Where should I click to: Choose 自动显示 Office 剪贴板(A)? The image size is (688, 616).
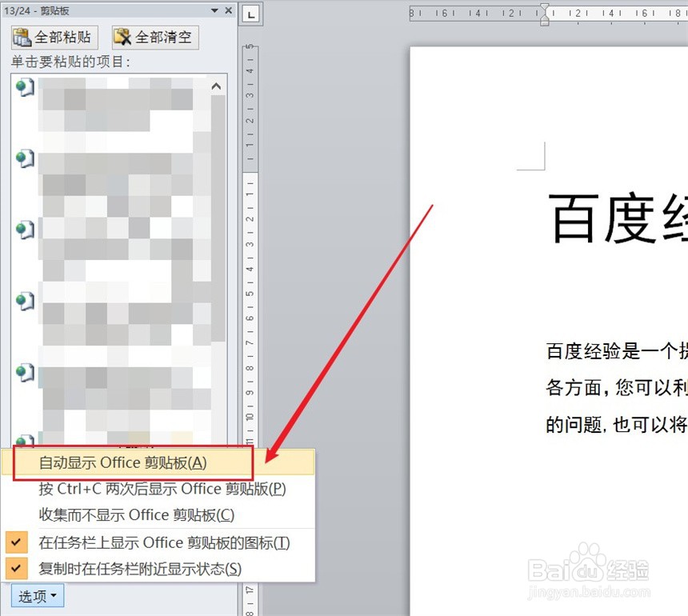pyautogui.click(x=158, y=462)
